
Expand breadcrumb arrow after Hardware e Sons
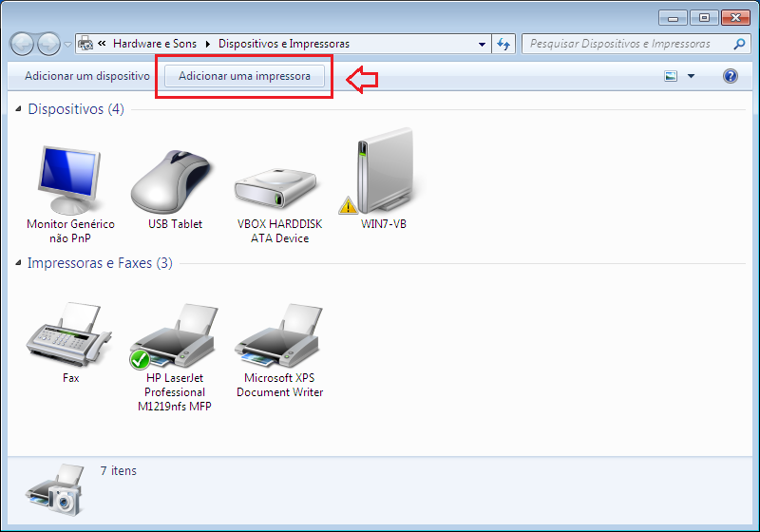click(x=208, y=44)
